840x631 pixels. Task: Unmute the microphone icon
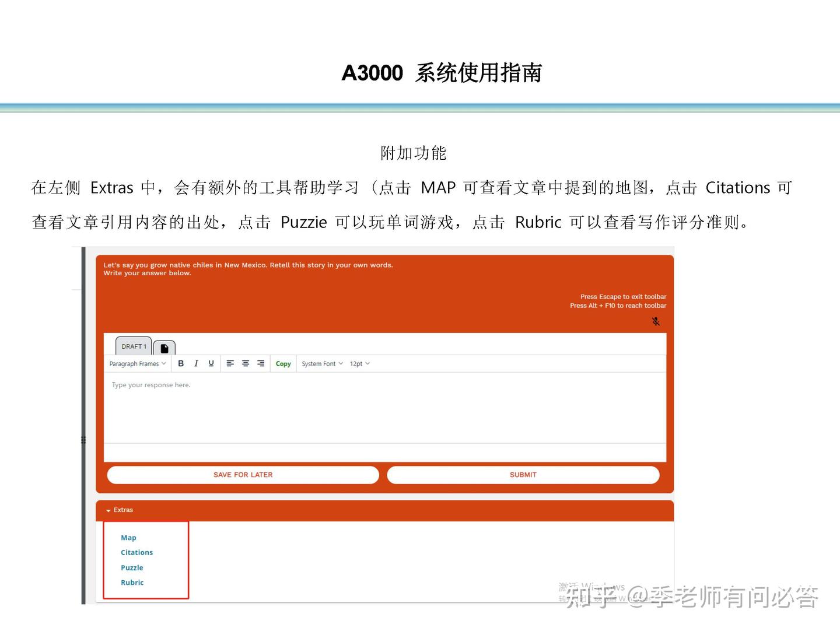656,321
